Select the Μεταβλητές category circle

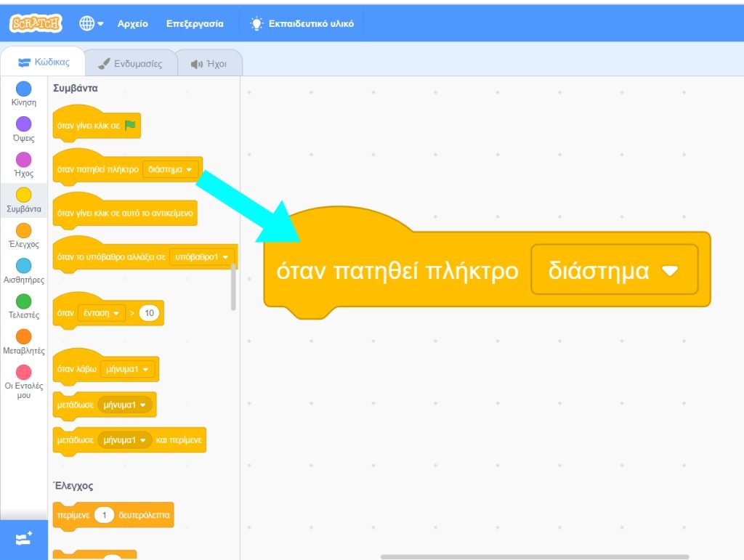pyautogui.click(x=24, y=336)
